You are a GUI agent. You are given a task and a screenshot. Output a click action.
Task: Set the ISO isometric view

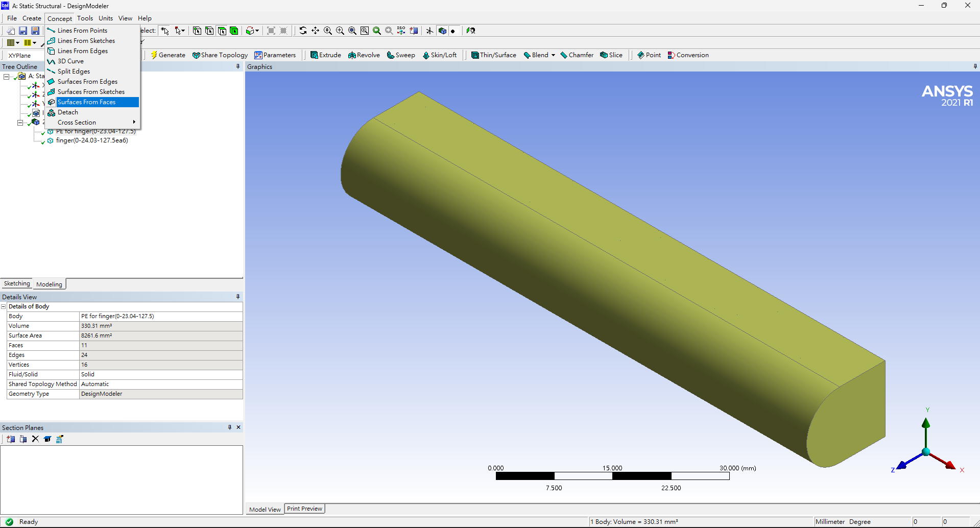click(401, 31)
